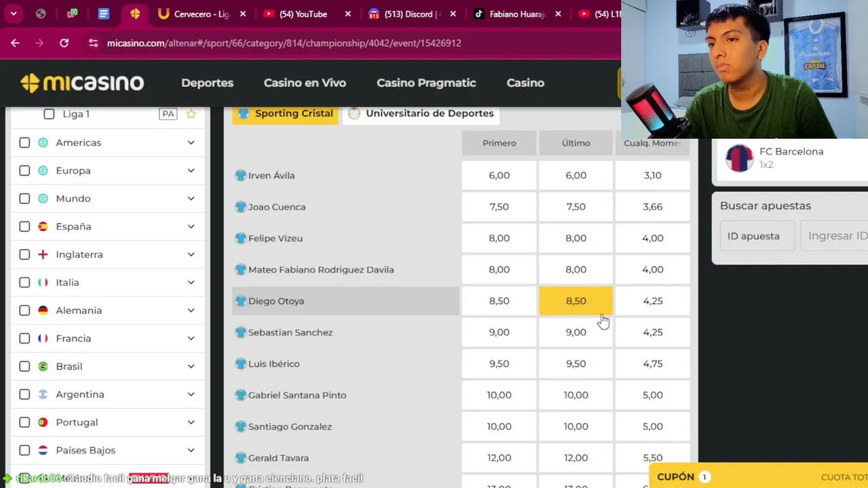Check the Francia checkbox
This screenshot has height=488, width=868.
click(x=24, y=338)
